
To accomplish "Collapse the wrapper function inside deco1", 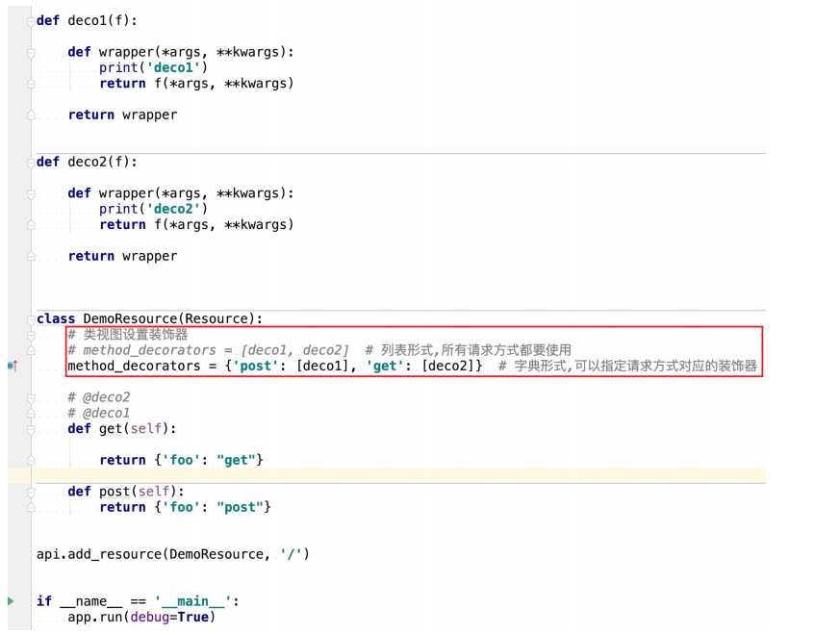I will click(31, 53).
